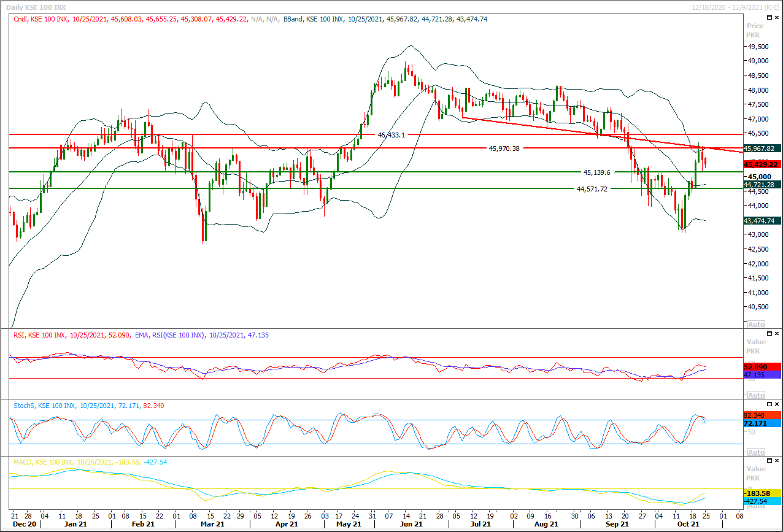Maximize the RSI indicator pane
This screenshot has height=532, width=783.
[x=769, y=333]
